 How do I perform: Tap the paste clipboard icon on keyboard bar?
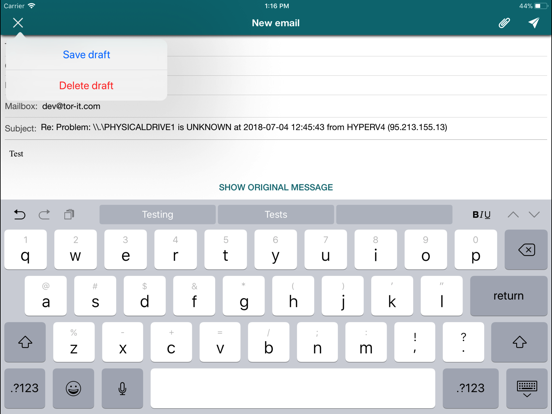click(x=69, y=214)
